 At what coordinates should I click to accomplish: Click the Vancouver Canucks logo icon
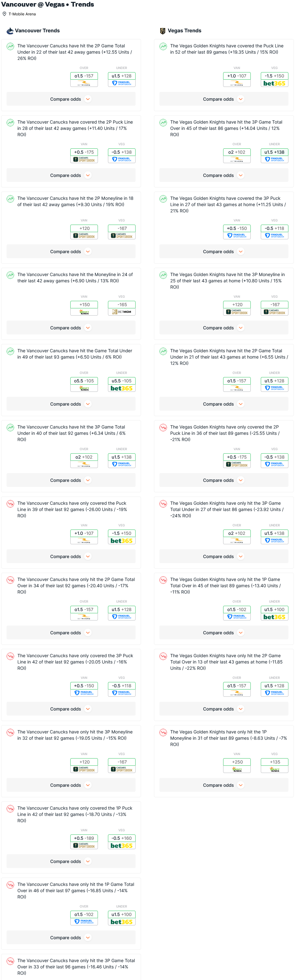point(10,31)
